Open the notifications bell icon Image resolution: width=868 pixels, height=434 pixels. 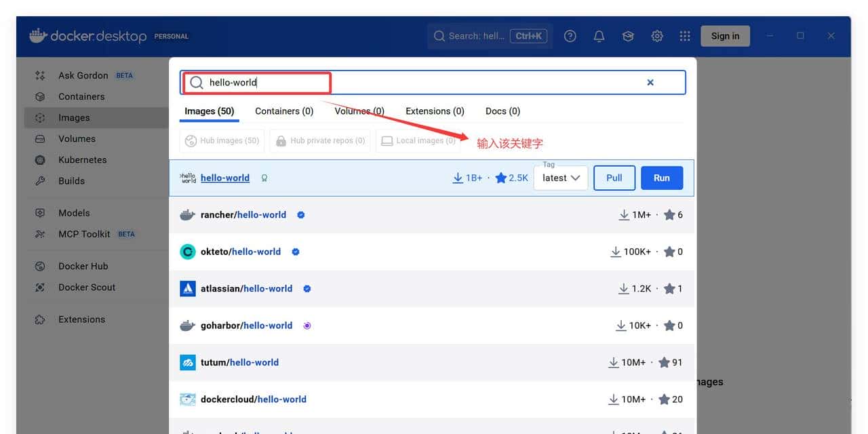pos(599,36)
